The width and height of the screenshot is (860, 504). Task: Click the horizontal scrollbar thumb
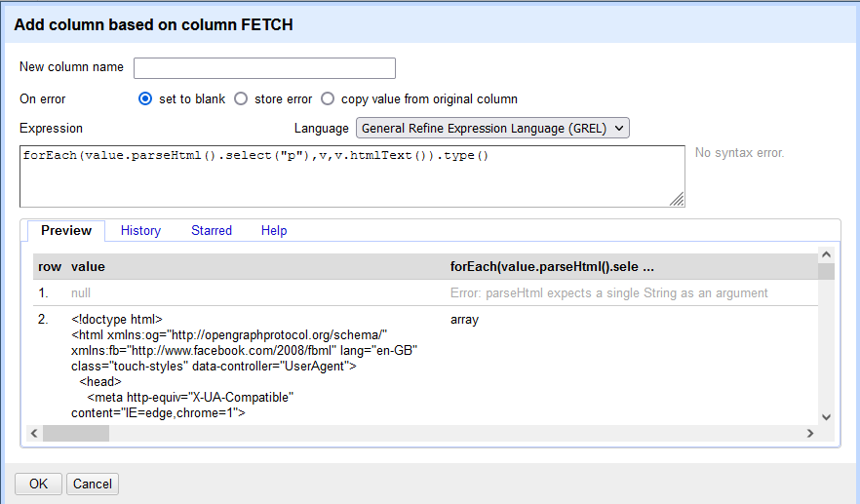(x=76, y=433)
